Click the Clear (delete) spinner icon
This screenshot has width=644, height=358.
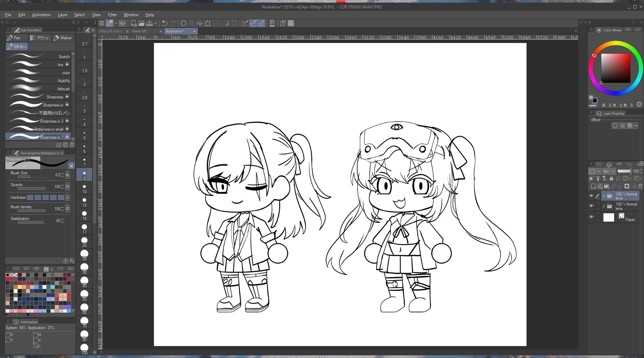point(183,23)
